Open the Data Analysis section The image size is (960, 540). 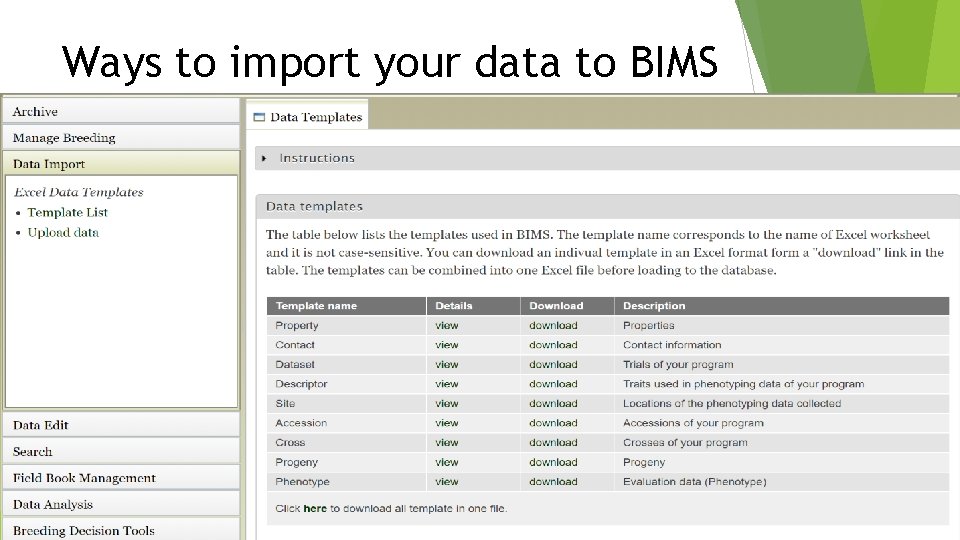pyautogui.click(x=121, y=504)
